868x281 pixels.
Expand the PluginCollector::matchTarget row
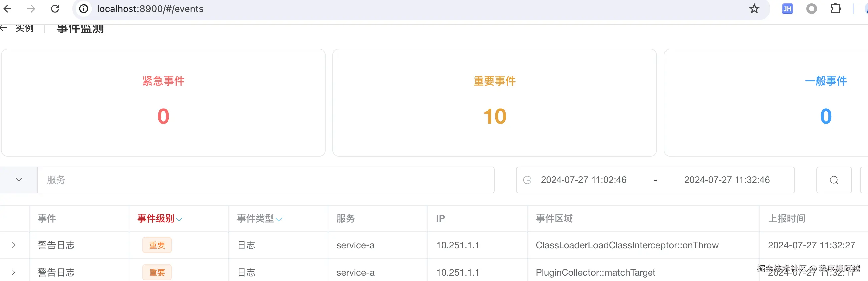click(14, 272)
